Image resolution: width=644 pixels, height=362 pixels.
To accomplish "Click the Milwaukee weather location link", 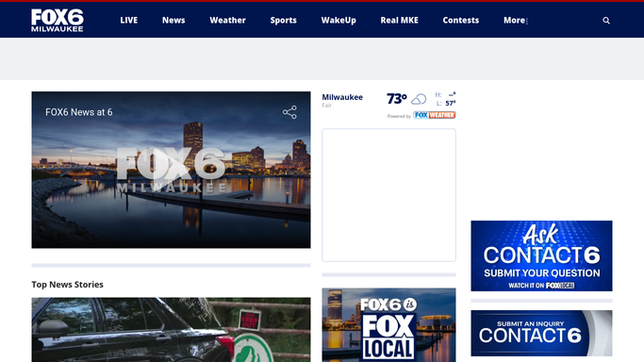I will click(342, 97).
